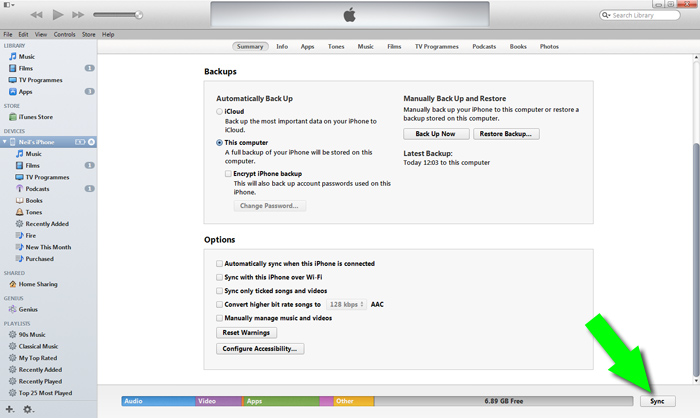Click the Genius atom icon
The width and height of the screenshot is (700, 418).
click(x=12, y=309)
